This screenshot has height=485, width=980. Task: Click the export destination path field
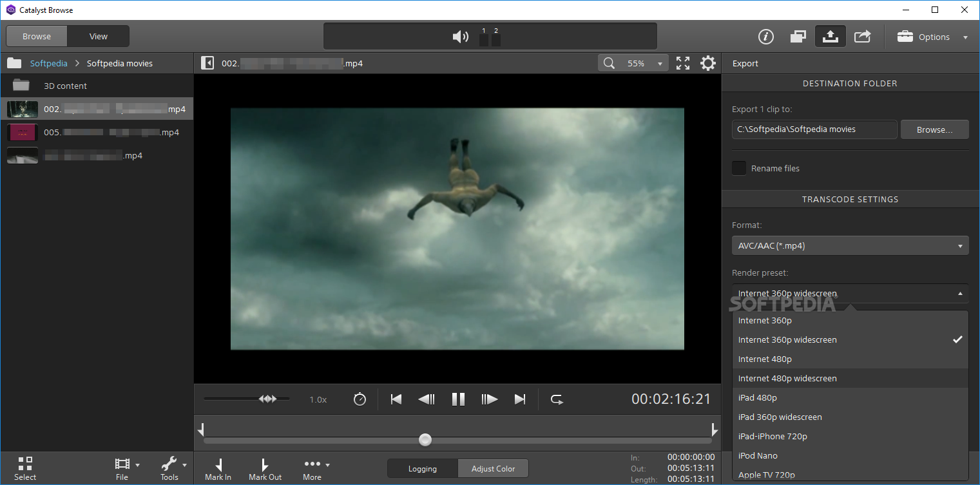pyautogui.click(x=814, y=129)
